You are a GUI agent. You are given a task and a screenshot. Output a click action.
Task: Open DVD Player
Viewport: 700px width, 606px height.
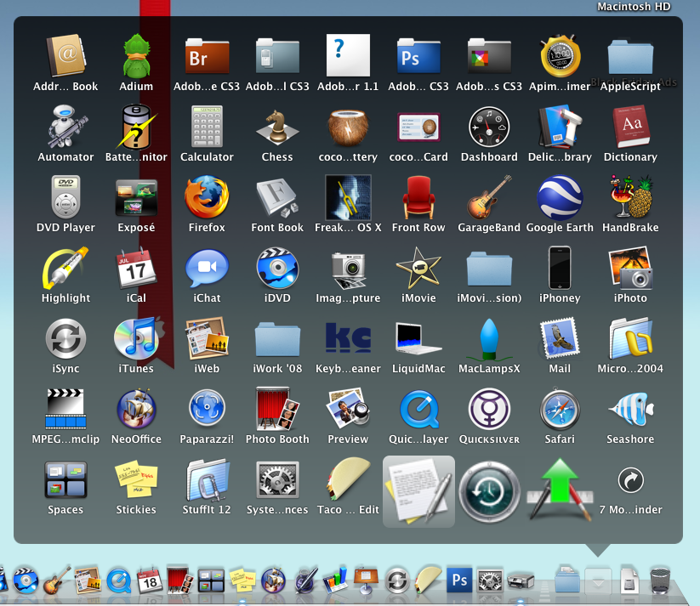pyautogui.click(x=65, y=197)
